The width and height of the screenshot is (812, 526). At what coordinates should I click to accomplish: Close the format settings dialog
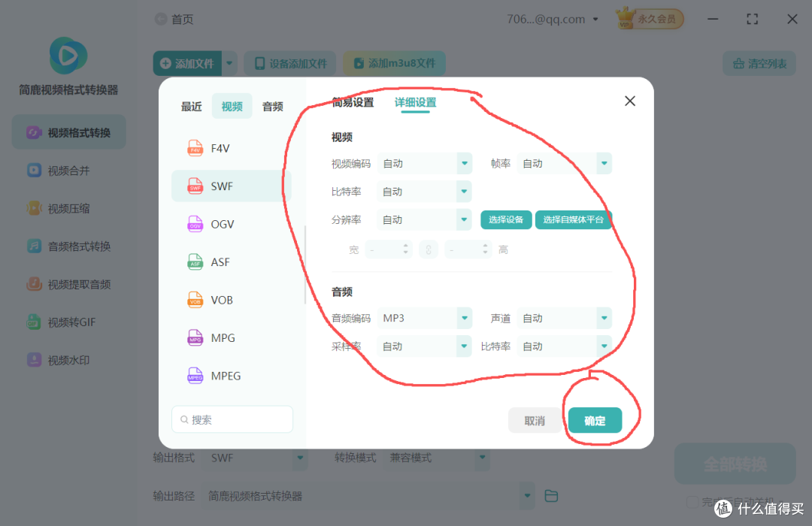(x=630, y=101)
